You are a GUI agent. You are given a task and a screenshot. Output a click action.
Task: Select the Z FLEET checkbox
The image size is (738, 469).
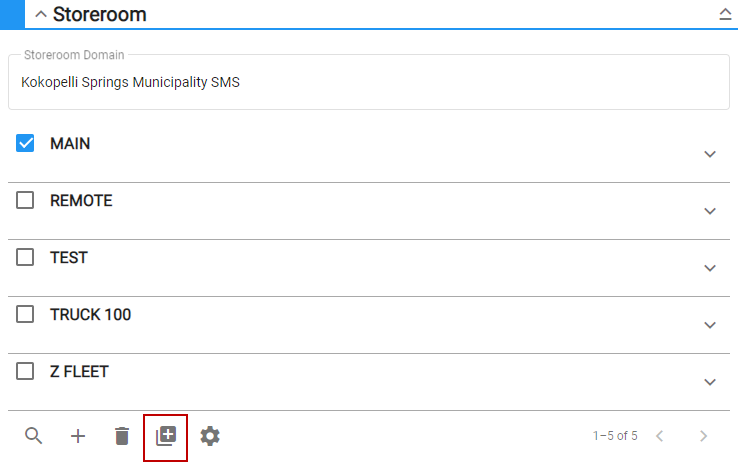click(x=26, y=372)
